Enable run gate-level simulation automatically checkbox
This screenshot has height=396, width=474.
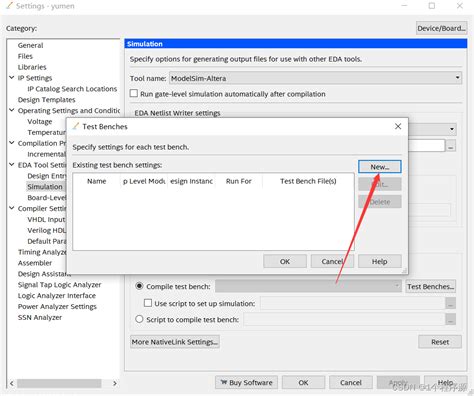134,93
